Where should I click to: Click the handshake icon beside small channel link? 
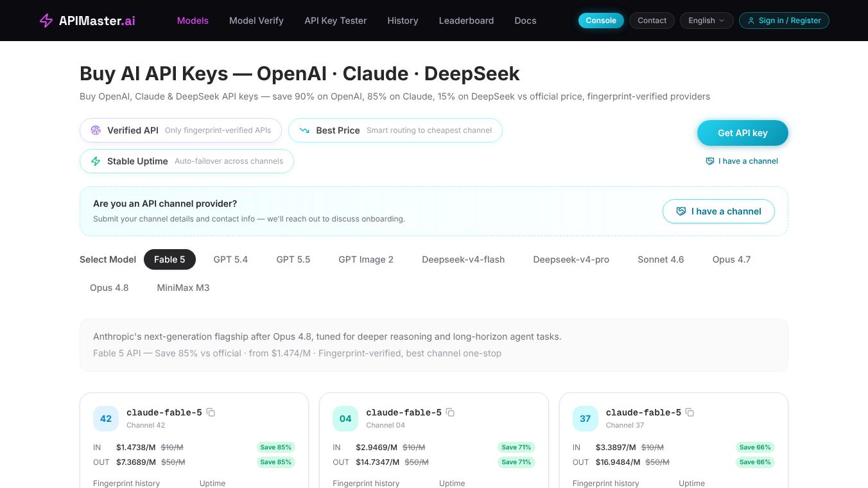click(709, 161)
